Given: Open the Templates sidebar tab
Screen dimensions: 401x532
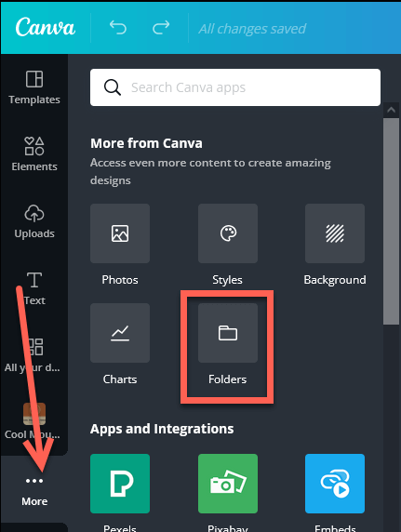Looking at the screenshot, I should [x=34, y=87].
